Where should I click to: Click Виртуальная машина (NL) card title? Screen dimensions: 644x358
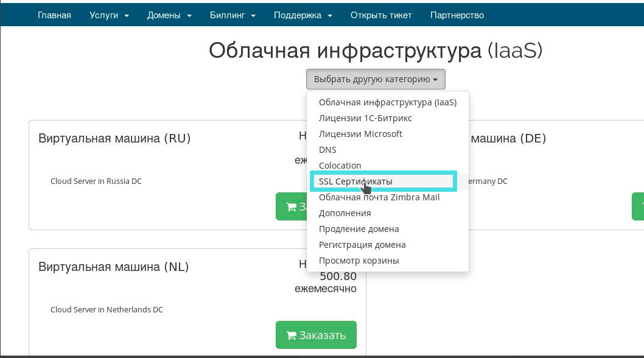[x=113, y=267]
